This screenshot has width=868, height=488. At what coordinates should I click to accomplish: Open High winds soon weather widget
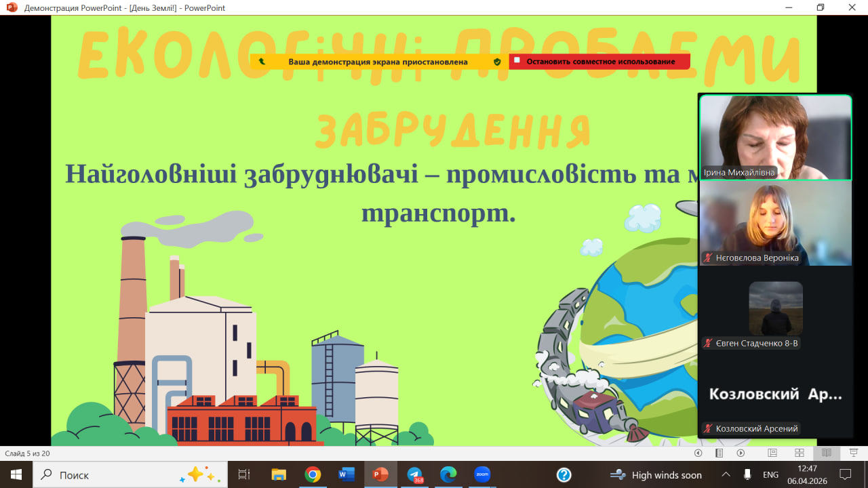tap(655, 474)
